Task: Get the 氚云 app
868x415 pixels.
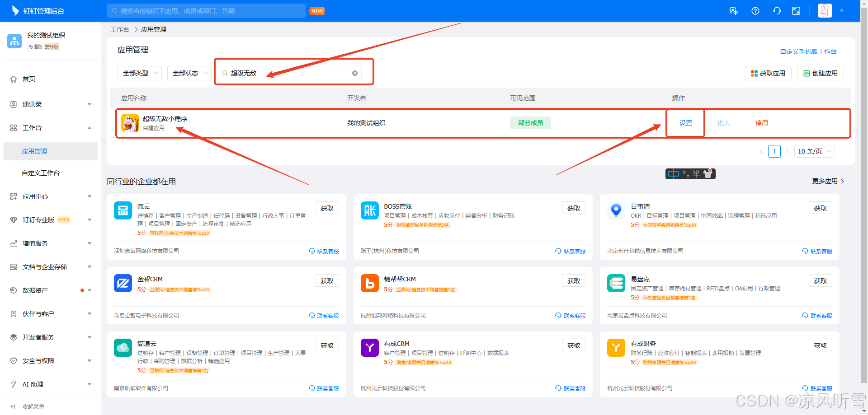Action: 327,208
